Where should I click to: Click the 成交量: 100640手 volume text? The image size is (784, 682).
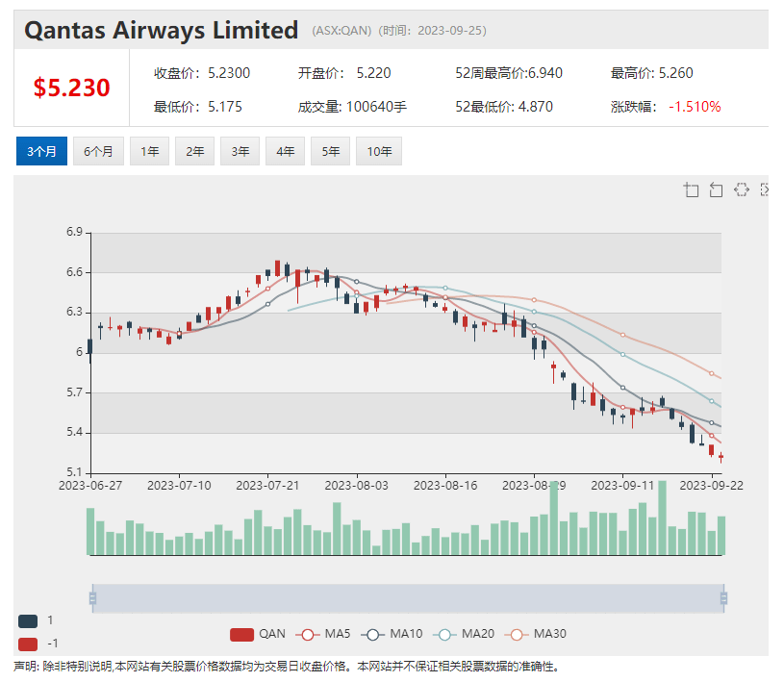coord(352,107)
